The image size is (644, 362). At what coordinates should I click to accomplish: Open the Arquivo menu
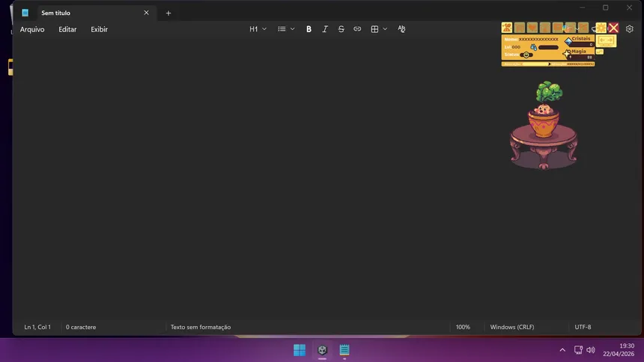(32, 29)
